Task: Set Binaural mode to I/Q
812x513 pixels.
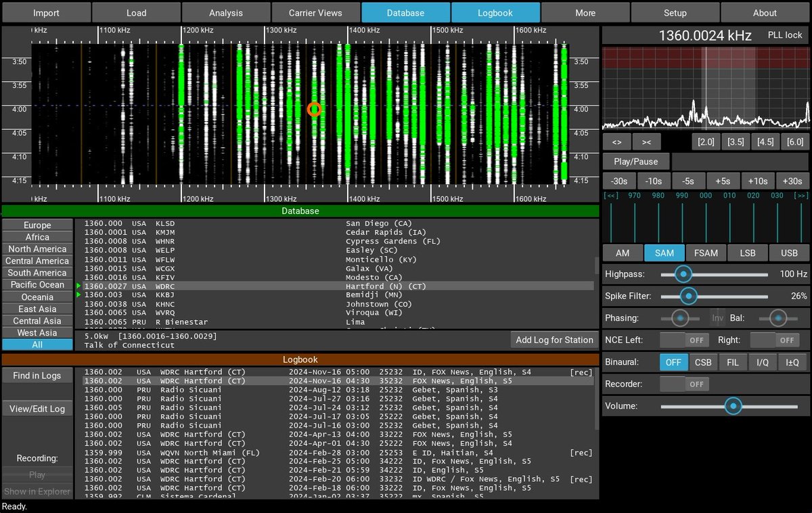Action: pos(763,362)
